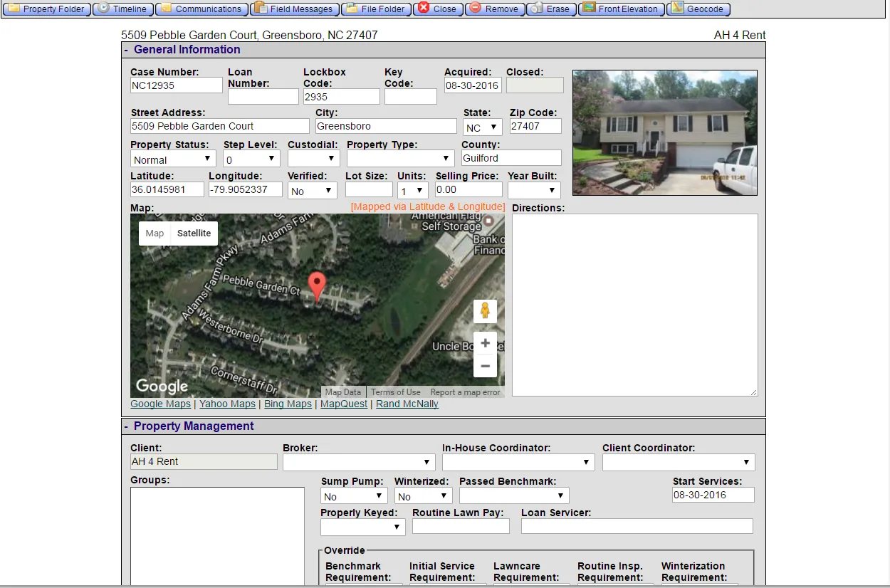Image resolution: width=890 pixels, height=588 pixels.
Task: Open the State dropdown
Action: coord(482,127)
